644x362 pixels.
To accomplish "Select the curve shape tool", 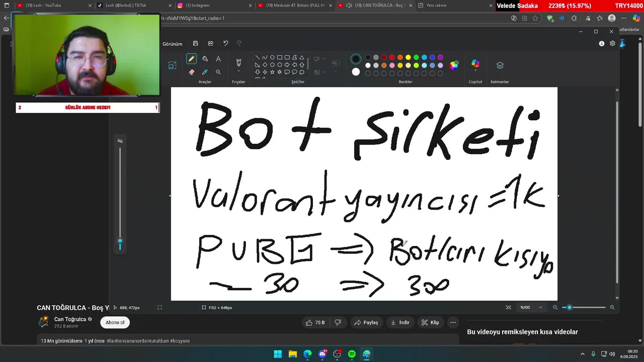I will (265, 57).
